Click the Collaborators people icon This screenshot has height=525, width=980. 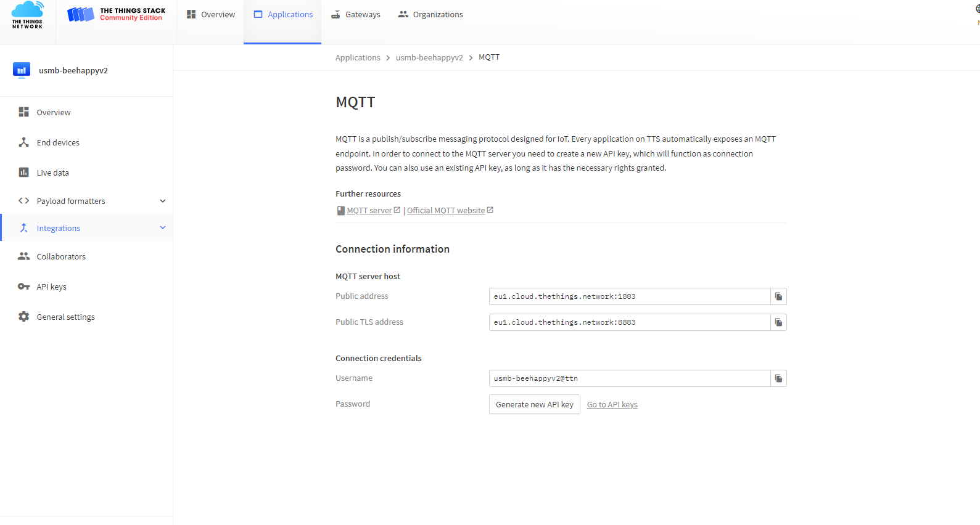point(24,256)
